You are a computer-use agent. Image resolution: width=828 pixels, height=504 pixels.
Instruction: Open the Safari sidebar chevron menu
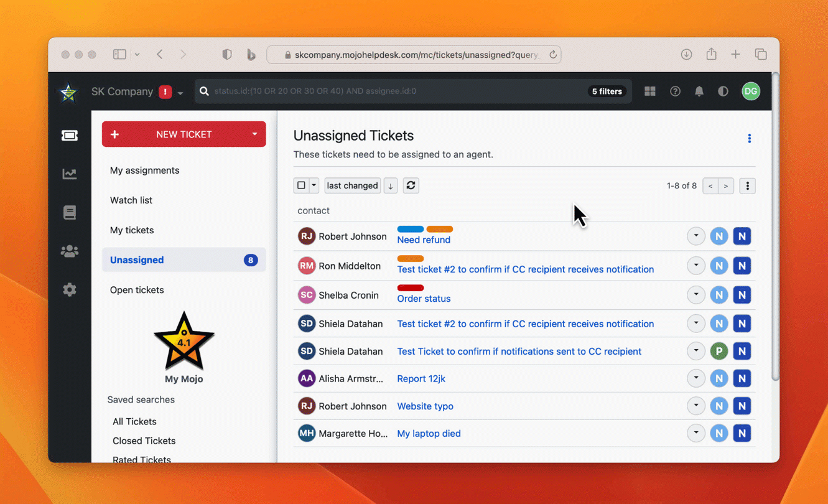click(137, 55)
